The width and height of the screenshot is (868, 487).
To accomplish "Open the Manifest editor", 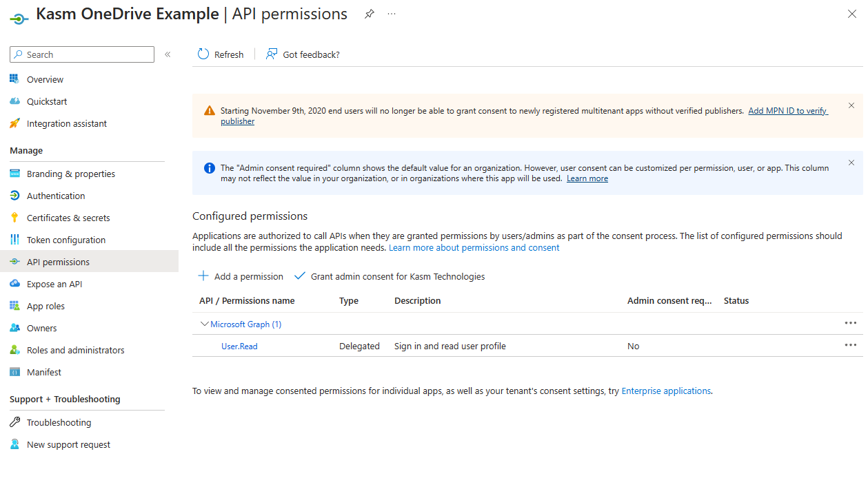I will click(x=41, y=371).
